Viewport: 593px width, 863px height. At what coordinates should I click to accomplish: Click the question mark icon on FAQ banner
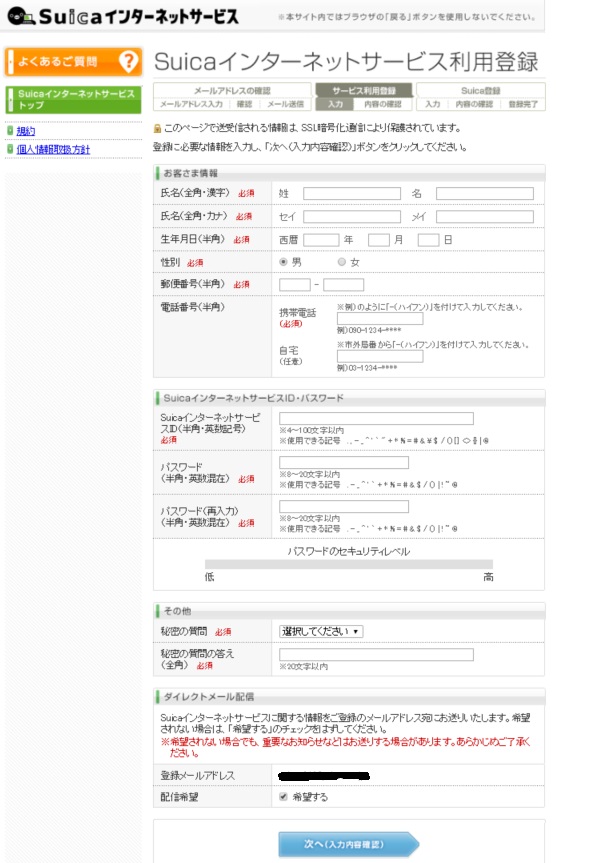pos(129,61)
